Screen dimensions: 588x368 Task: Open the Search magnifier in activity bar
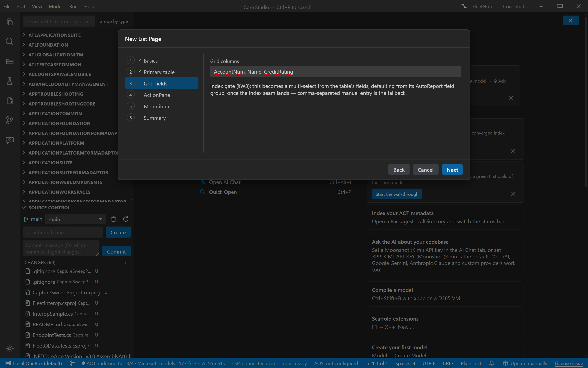10,42
